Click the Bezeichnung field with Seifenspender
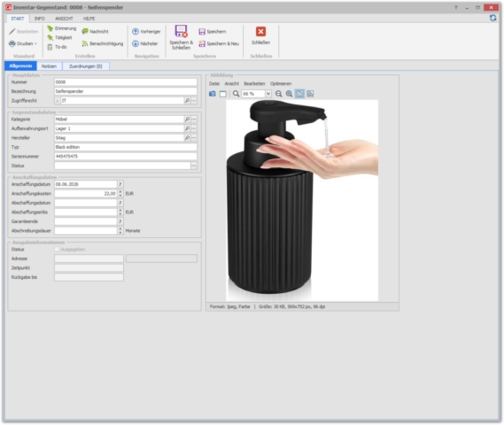Viewport: 504px width, 425px height. click(126, 91)
